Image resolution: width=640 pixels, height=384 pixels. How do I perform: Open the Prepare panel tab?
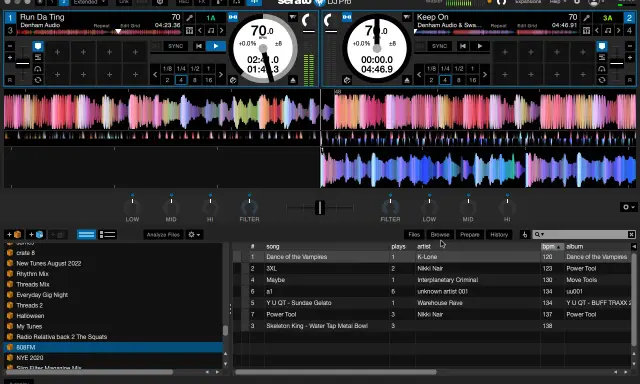tap(470, 234)
